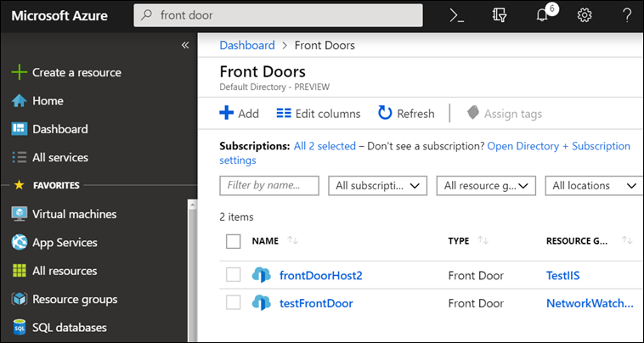Viewport: 644px width, 343px height.
Task: Sort by the NAME column arrows
Action: [x=293, y=241]
